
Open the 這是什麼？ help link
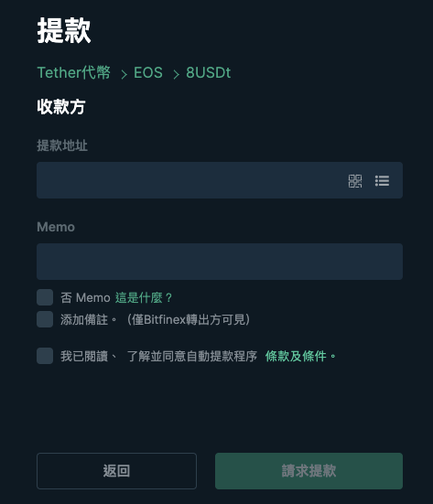pos(144,297)
